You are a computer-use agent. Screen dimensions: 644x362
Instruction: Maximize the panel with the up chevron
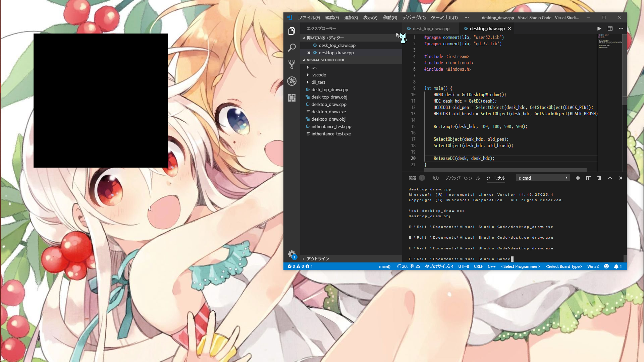(x=610, y=178)
